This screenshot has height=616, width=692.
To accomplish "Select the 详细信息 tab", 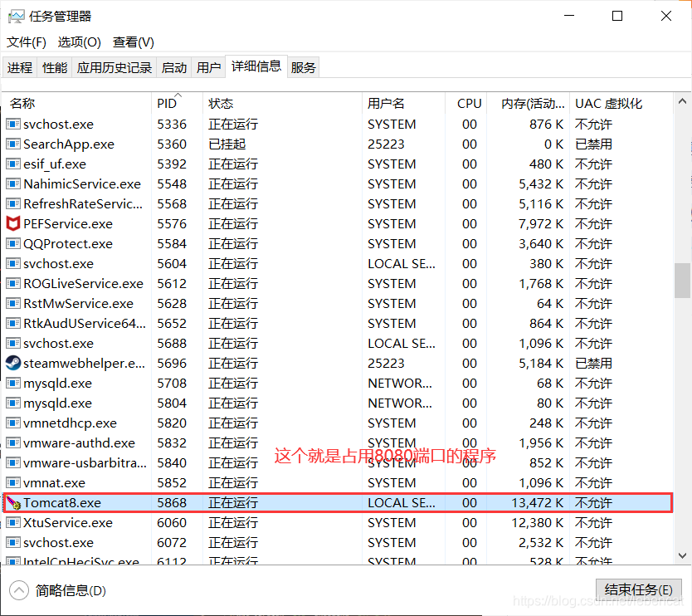I will [256, 66].
